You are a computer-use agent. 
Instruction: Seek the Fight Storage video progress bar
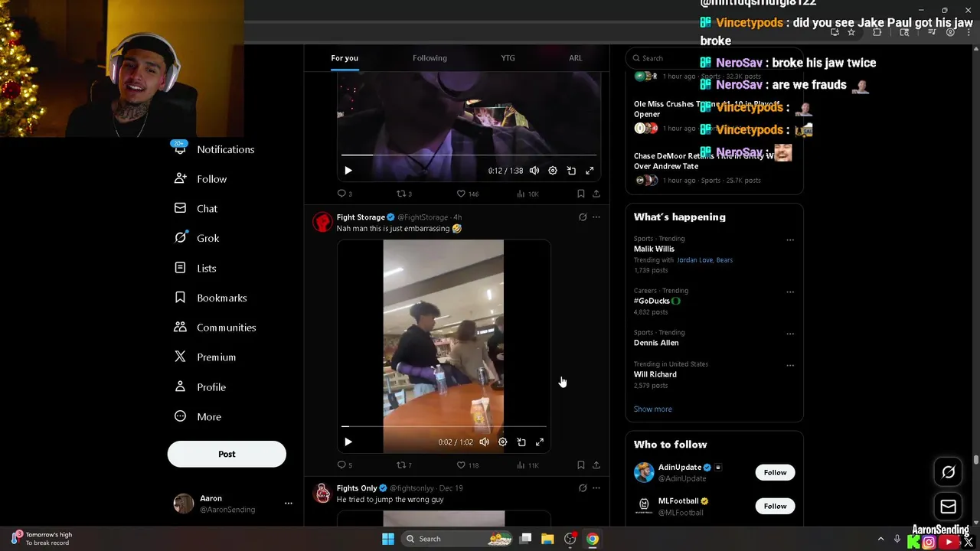pyautogui.click(x=444, y=426)
